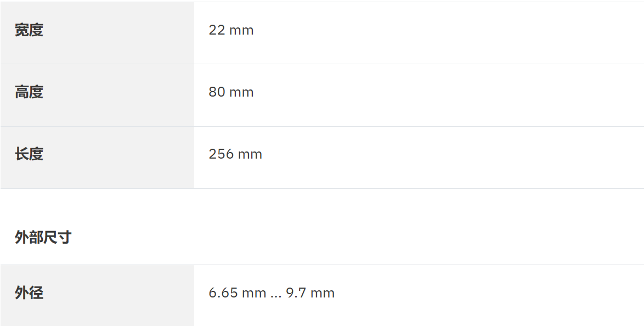Click the mm unit in 宽度 row
This screenshot has width=644, height=326.
tap(241, 30)
